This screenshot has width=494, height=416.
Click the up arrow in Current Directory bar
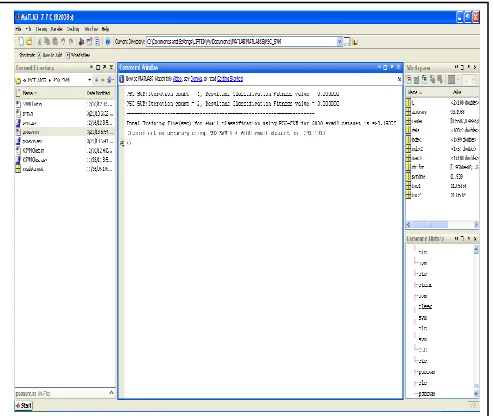click(96, 80)
